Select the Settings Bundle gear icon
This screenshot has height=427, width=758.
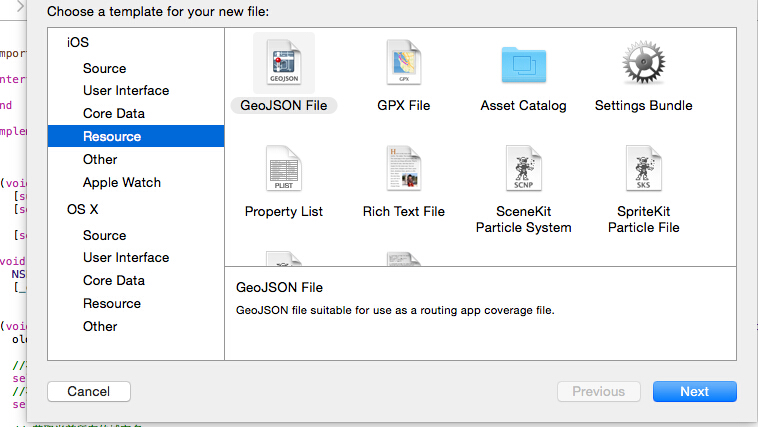pyautogui.click(x=643, y=64)
